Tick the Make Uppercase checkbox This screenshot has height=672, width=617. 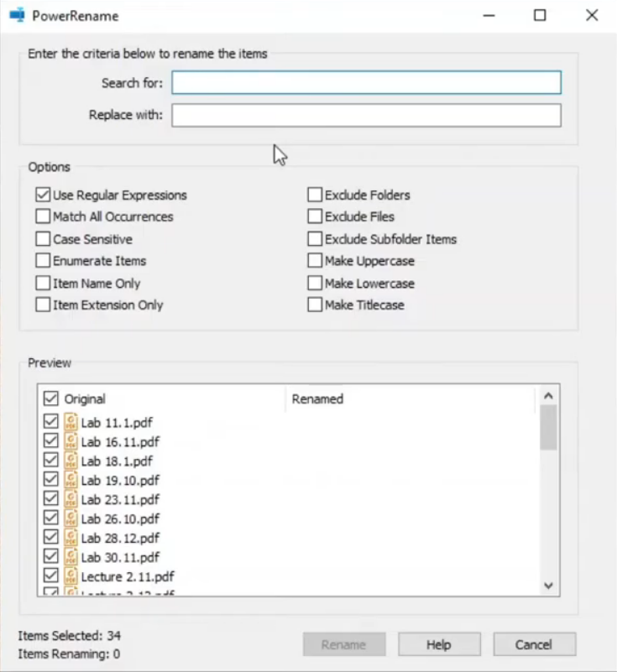pos(315,261)
